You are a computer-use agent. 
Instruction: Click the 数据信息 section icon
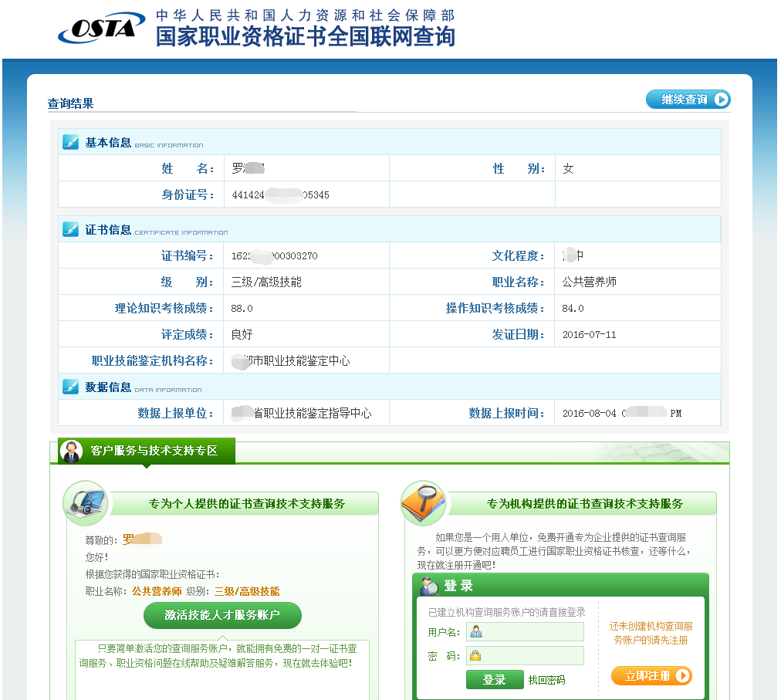pyautogui.click(x=70, y=387)
